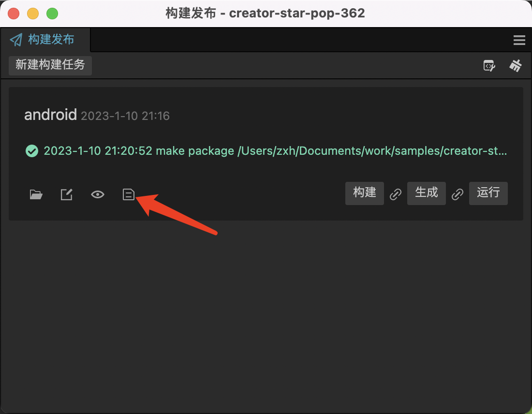Click the 生成 button to make package
The height and width of the screenshot is (414, 532).
click(x=426, y=193)
